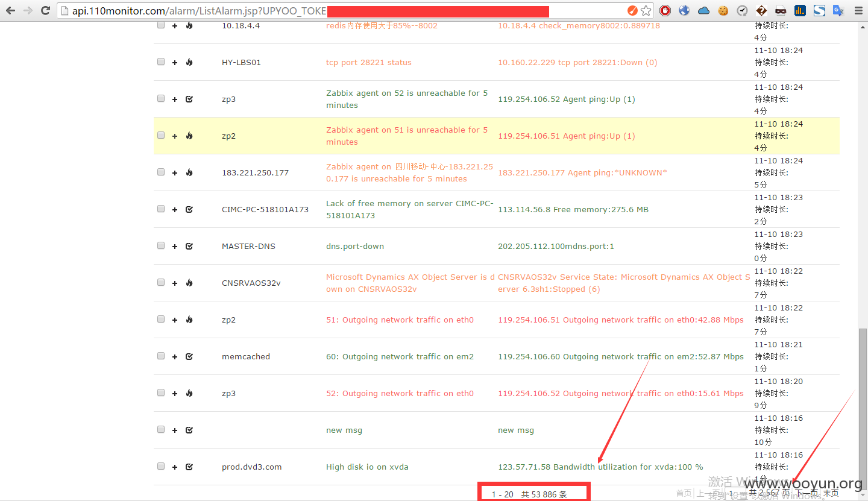Click the fire status icon for CNSRVAOS32v

click(x=189, y=283)
